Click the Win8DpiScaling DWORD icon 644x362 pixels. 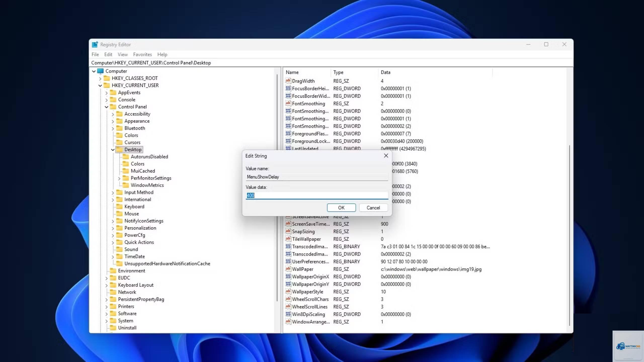tap(288, 314)
